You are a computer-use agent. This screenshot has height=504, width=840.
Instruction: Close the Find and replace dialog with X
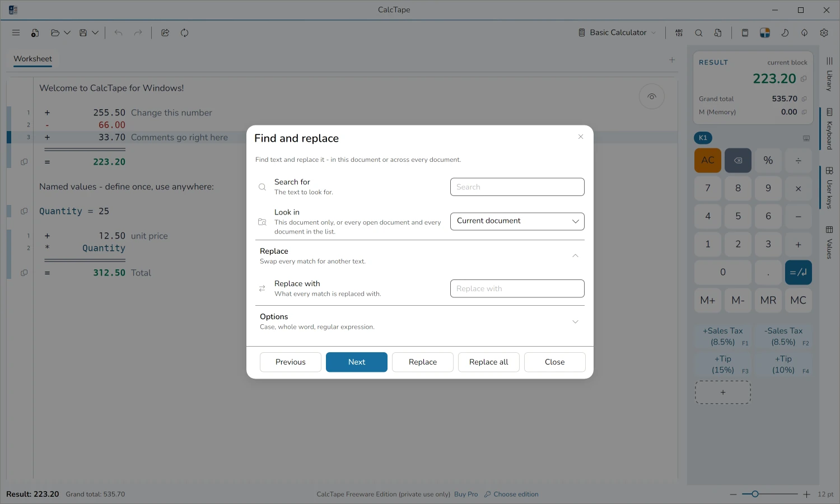[581, 137]
